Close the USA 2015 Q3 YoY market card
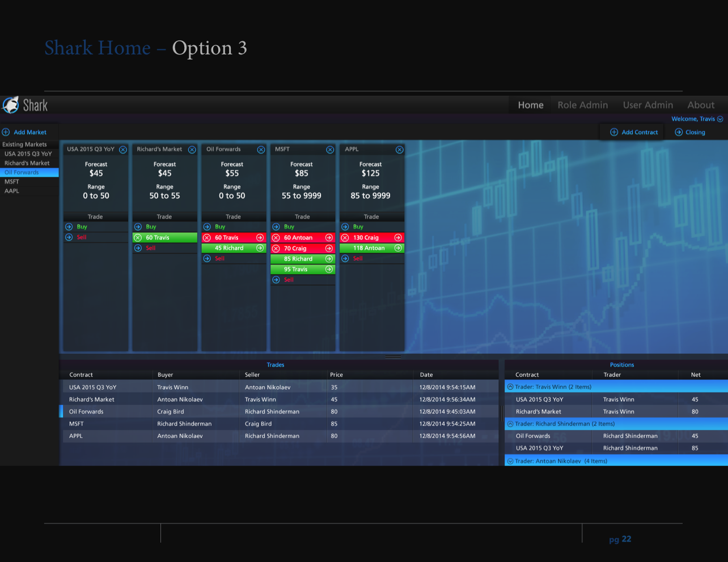Viewport: 728px width, 562px height. point(122,150)
